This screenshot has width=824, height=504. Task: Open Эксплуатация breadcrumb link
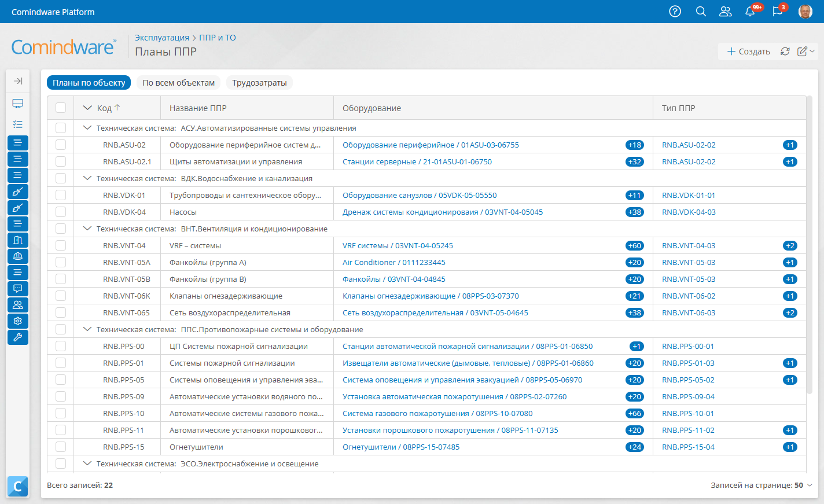(x=162, y=38)
